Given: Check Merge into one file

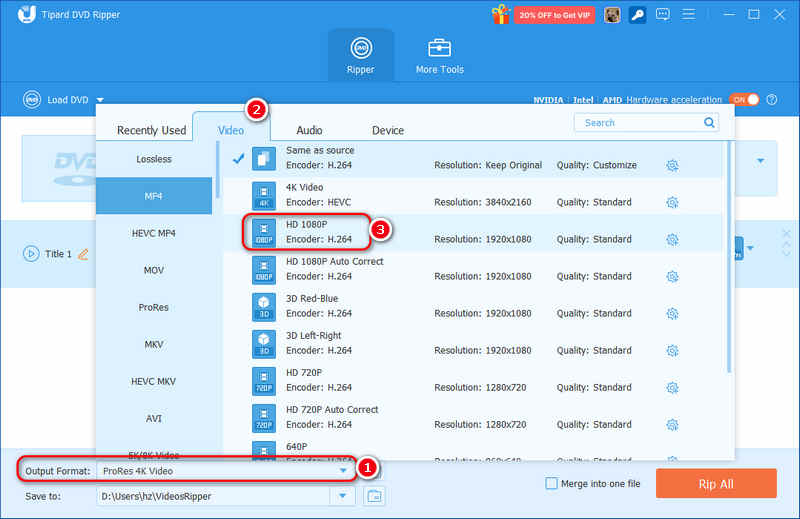Looking at the screenshot, I should coord(552,484).
